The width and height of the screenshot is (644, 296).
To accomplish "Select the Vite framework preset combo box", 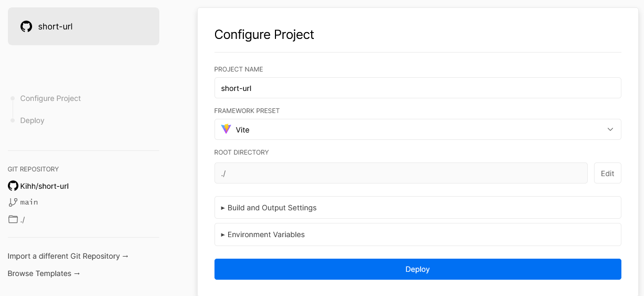I will (418, 129).
